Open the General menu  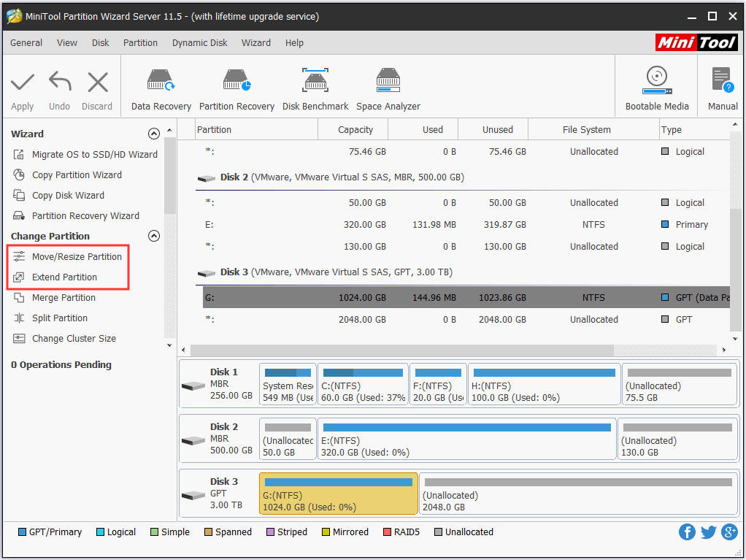click(26, 43)
